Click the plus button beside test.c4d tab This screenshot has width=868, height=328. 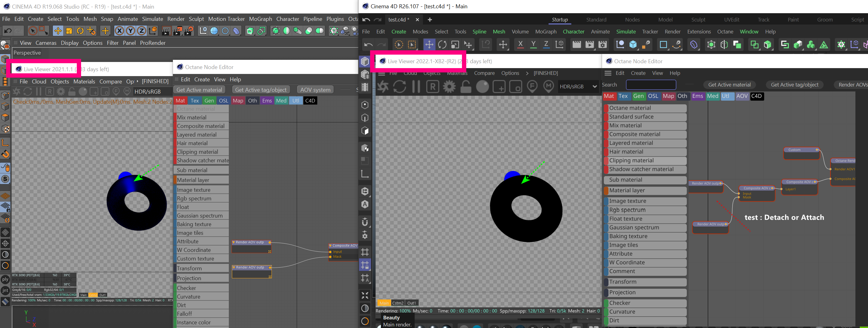pos(430,20)
